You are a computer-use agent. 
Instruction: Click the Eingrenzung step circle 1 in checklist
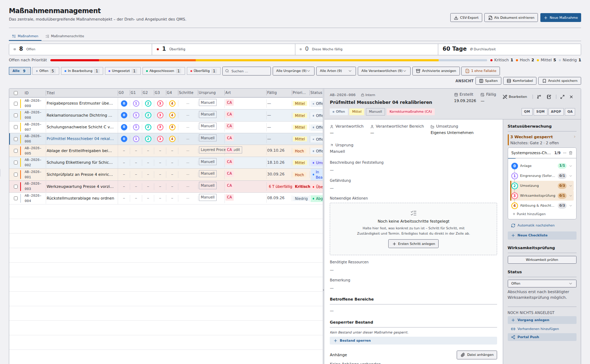(514, 176)
